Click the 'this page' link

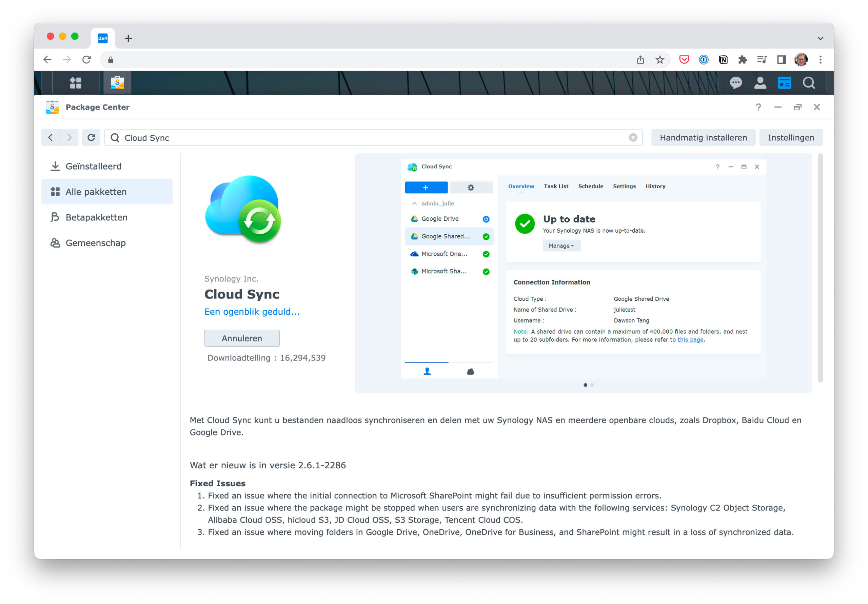tap(690, 339)
